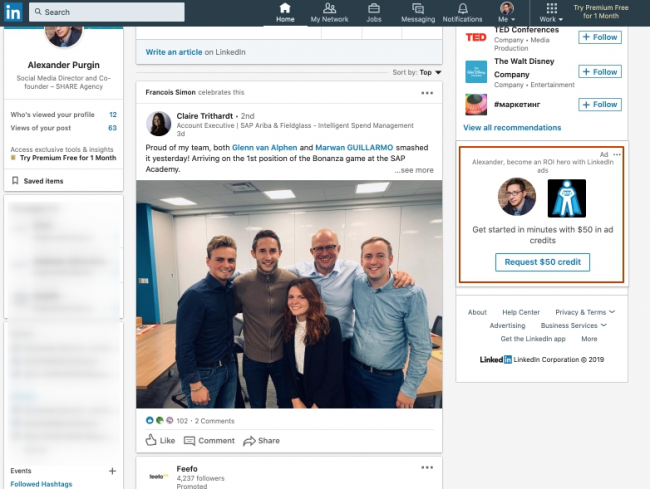This screenshot has height=489, width=650.
Task: Open post options three-dot menu
Action: [427, 93]
